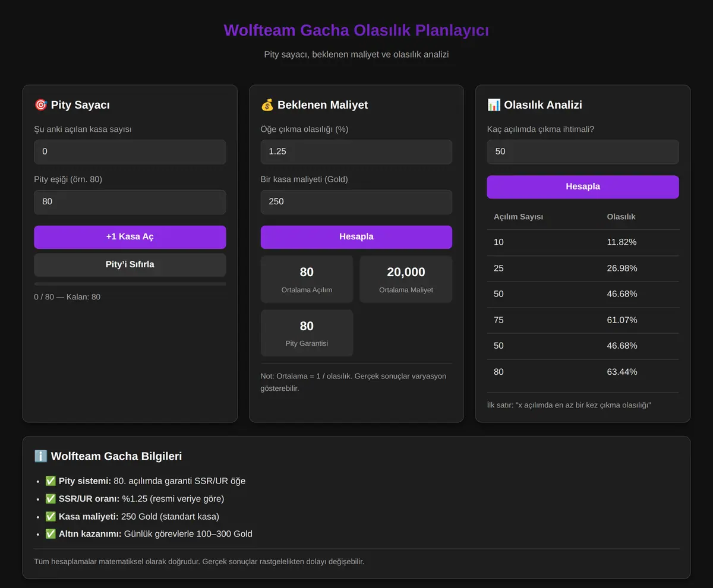
Task: Click the "İlk satır" table footnote
Action: coord(569,405)
